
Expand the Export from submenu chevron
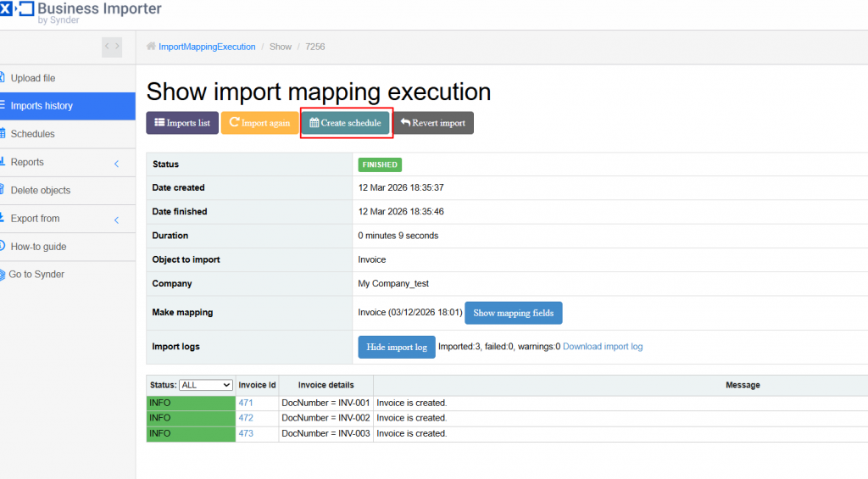(x=116, y=220)
